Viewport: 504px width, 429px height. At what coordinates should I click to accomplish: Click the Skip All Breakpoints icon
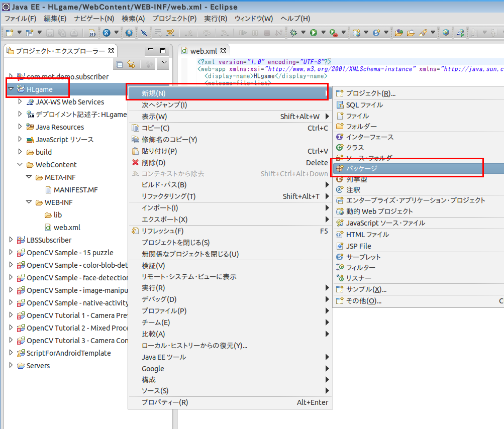click(144, 33)
